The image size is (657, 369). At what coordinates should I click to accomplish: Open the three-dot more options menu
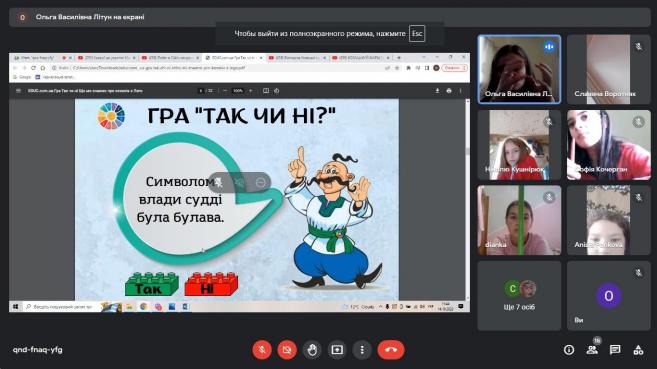coord(362,350)
